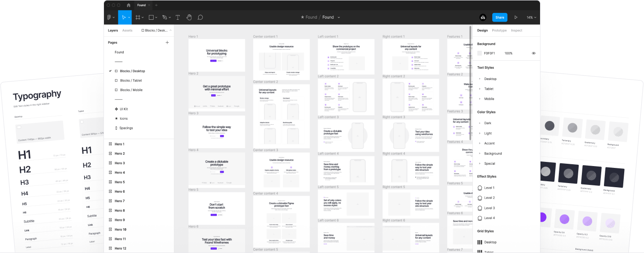Click the section icon of Hero 5 layer
The image size is (644, 253).
pyautogui.click(x=110, y=182)
